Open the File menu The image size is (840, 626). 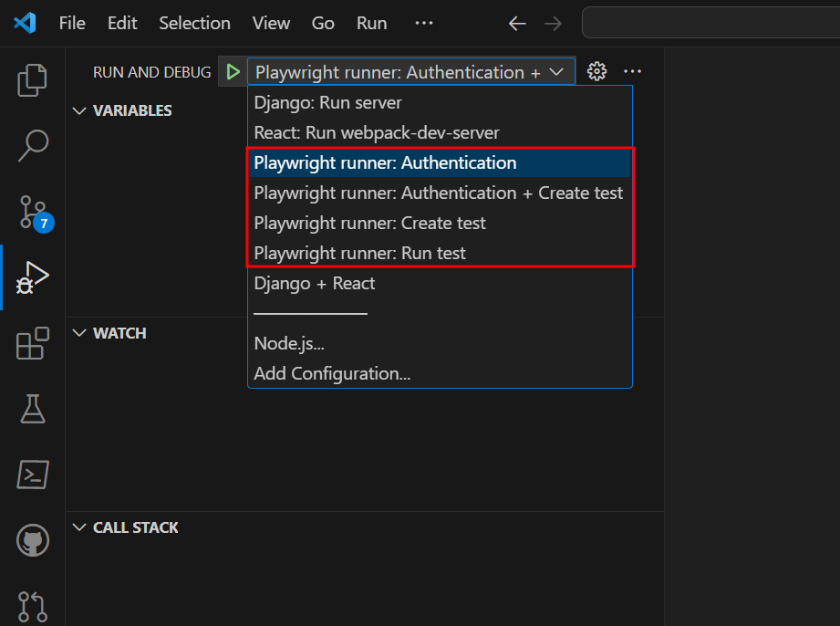(x=72, y=23)
